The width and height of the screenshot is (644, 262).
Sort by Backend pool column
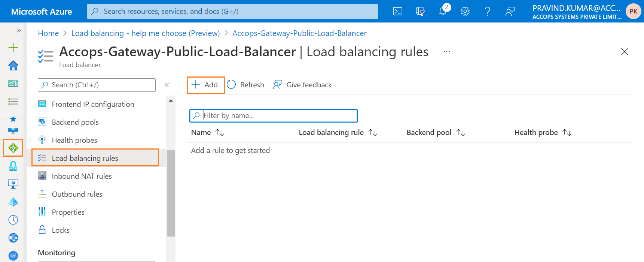[436, 133]
